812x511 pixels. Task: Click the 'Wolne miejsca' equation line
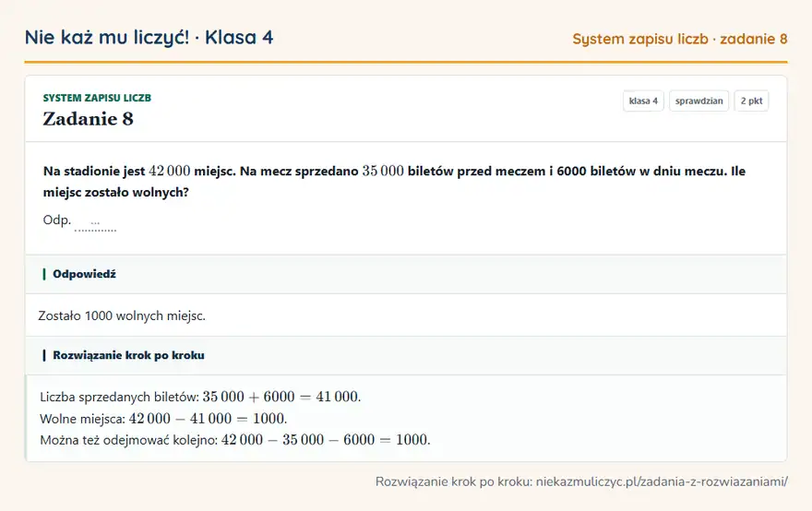163,419
